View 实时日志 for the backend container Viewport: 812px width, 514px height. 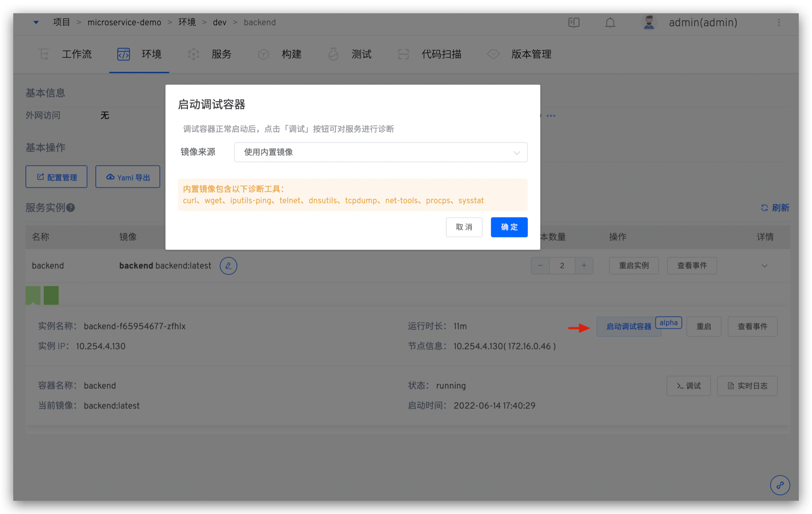click(747, 385)
